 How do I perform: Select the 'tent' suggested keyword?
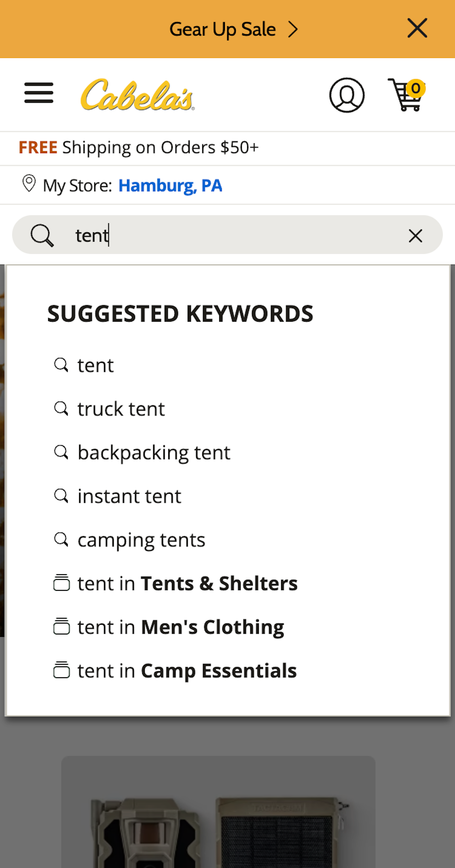click(95, 365)
